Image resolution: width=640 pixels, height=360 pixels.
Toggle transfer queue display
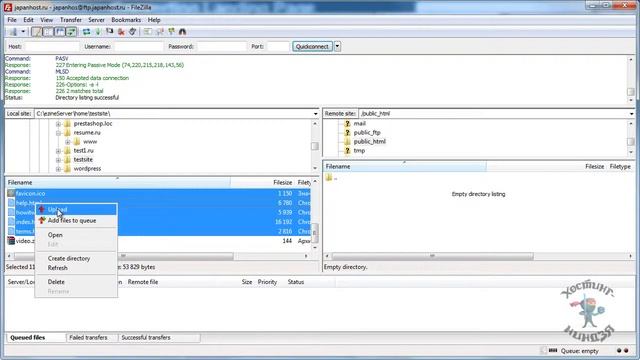tap(71, 32)
